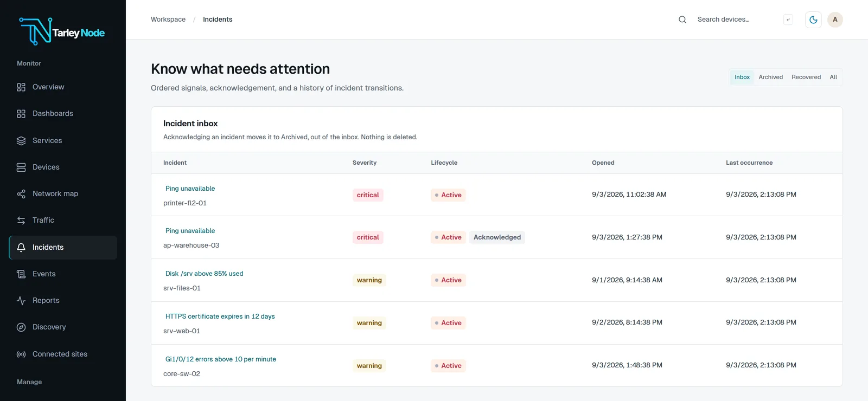Click the Devices server icon
Image resolution: width=868 pixels, height=401 pixels.
pos(21,167)
